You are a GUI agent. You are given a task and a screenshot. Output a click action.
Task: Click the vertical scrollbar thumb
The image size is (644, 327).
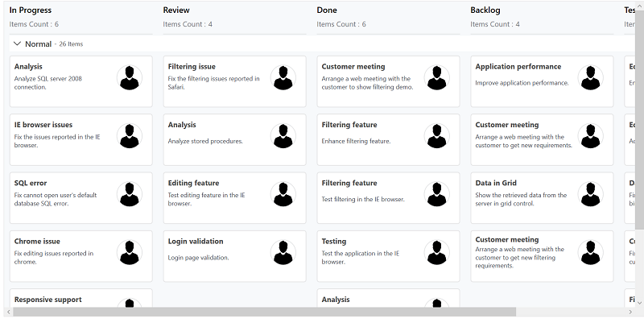[x=639, y=119]
